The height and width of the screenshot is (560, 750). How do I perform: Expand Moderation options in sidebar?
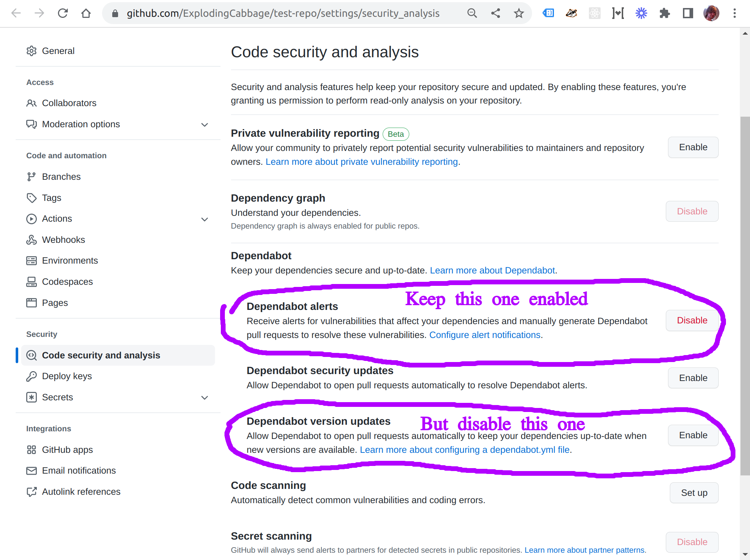pyautogui.click(x=205, y=125)
